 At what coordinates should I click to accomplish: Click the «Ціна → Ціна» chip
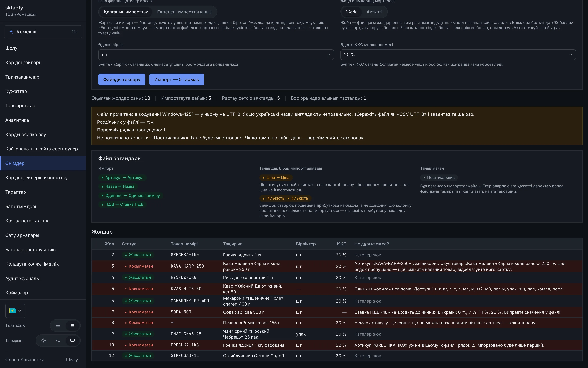point(276,178)
